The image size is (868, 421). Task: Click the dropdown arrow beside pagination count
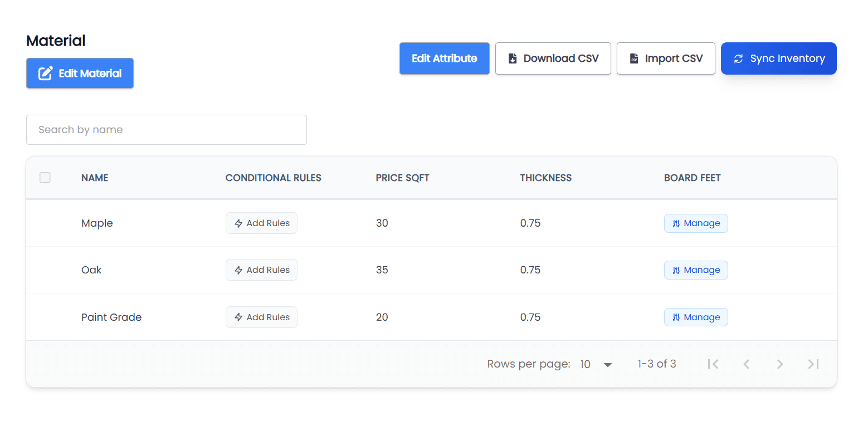607,364
